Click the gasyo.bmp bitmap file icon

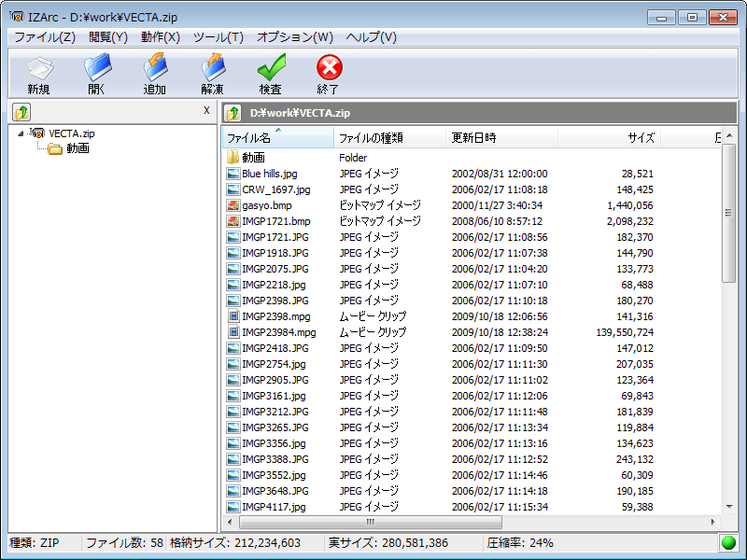coord(233,205)
